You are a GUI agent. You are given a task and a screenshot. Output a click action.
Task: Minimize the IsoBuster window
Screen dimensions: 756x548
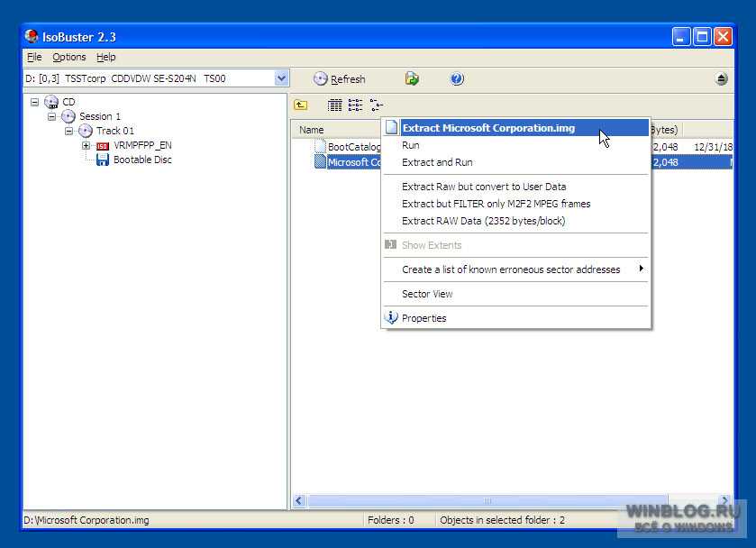[681, 37]
